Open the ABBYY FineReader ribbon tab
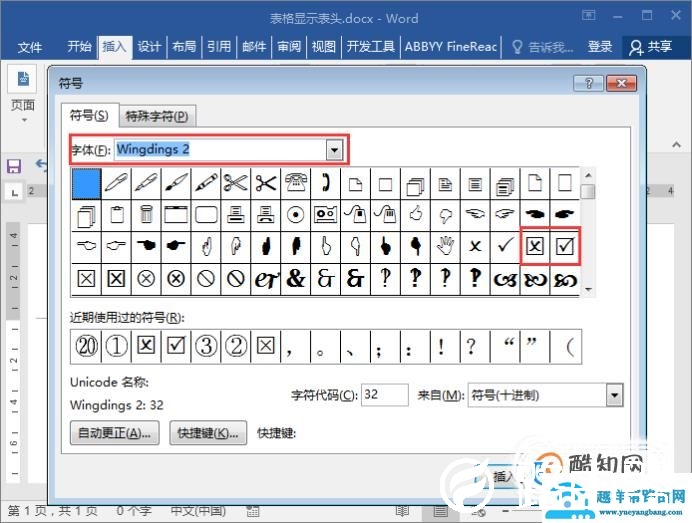 (x=451, y=46)
